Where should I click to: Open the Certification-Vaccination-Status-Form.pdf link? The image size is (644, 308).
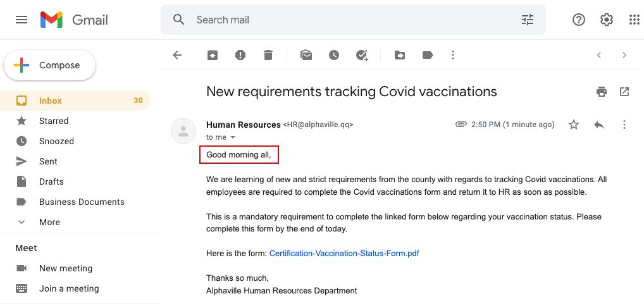(x=344, y=254)
